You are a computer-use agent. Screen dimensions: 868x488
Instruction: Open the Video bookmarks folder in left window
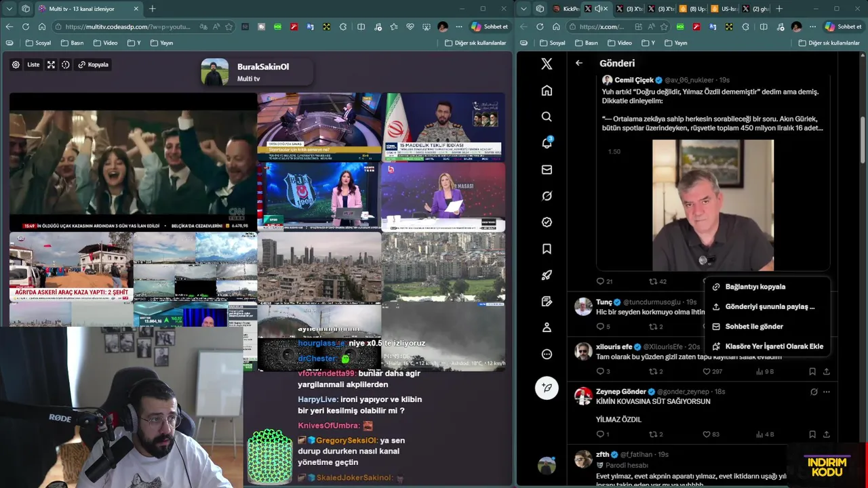coord(105,43)
